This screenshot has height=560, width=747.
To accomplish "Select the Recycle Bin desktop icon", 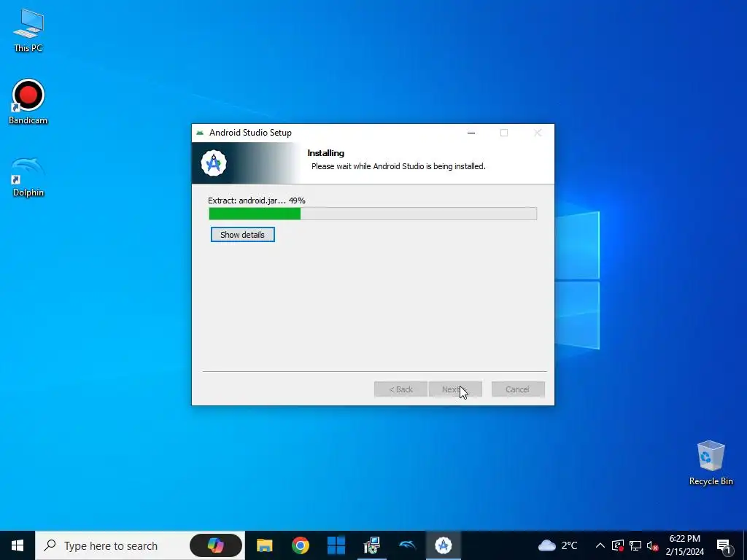I will click(711, 462).
